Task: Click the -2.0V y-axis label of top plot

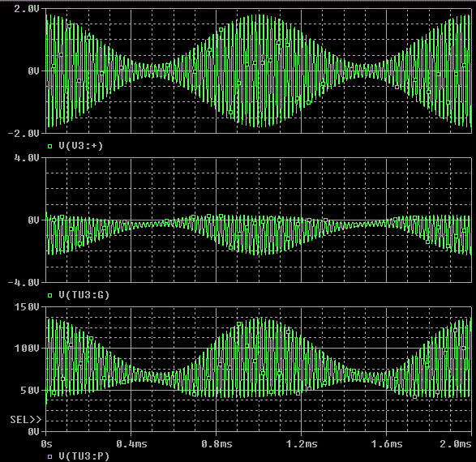Action: click(24, 134)
